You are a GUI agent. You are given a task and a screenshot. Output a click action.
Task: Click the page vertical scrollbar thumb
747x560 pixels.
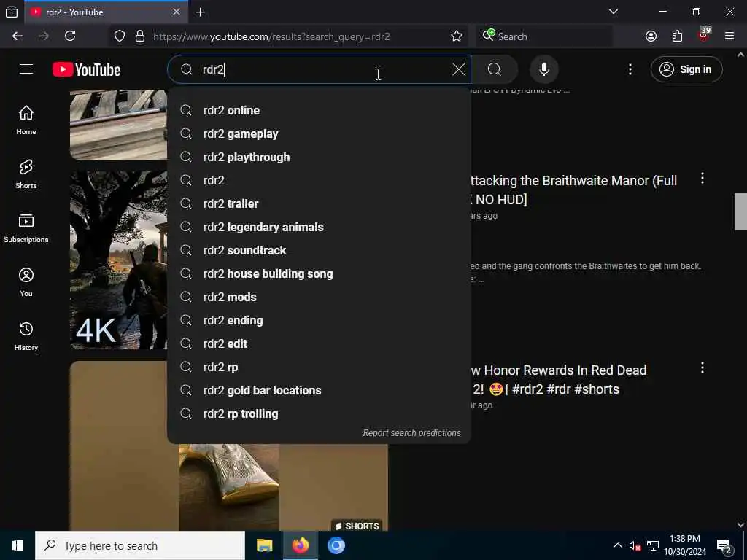(x=740, y=211)
